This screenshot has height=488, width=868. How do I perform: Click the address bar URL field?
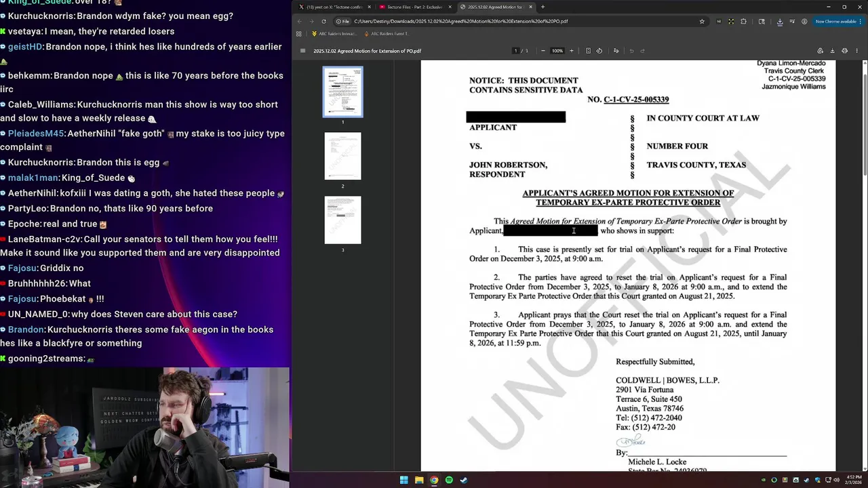tap(522, 22)
